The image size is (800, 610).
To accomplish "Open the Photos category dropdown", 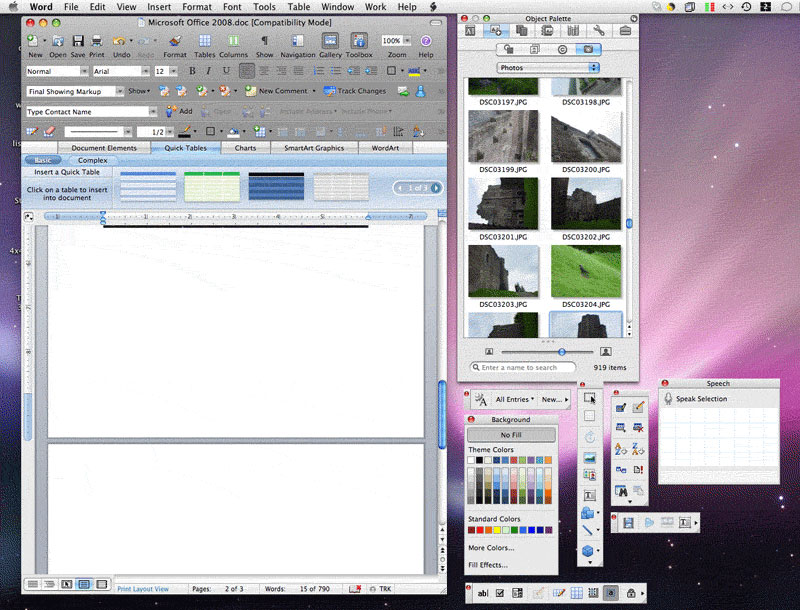I will click(548, 68).
